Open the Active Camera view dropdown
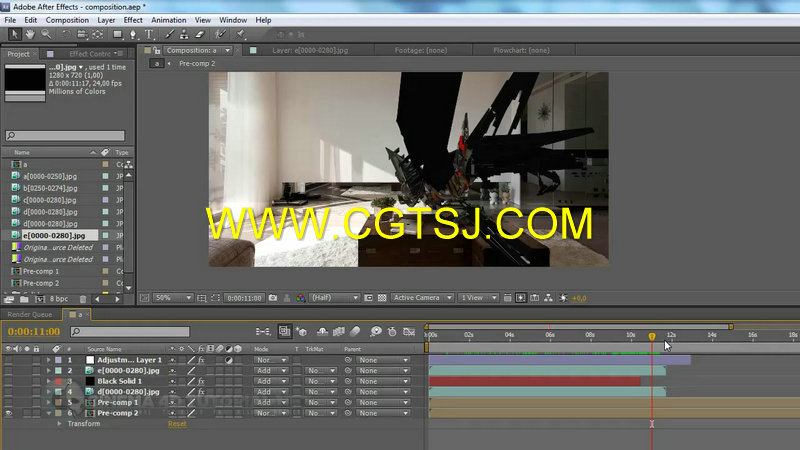This screenshot has width=800, height=450. pyautogui.click(x=422, y=298)
